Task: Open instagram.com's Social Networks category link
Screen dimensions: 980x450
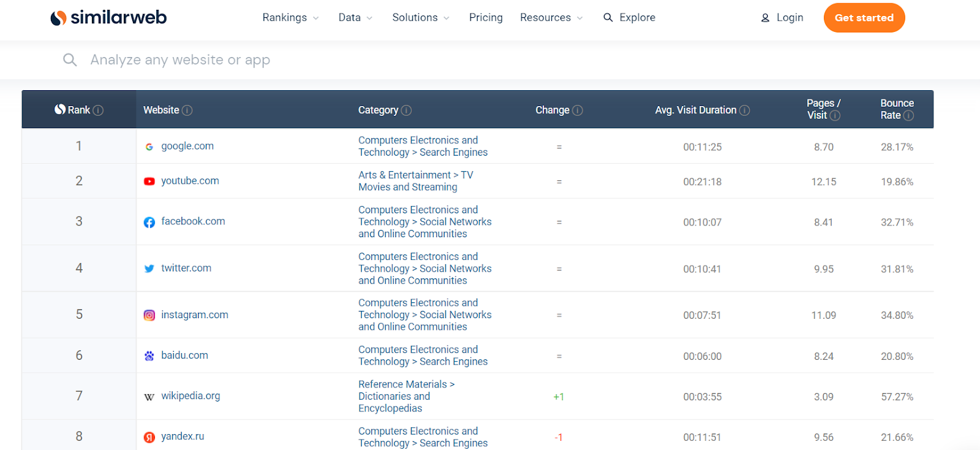Action: [425, 315]
